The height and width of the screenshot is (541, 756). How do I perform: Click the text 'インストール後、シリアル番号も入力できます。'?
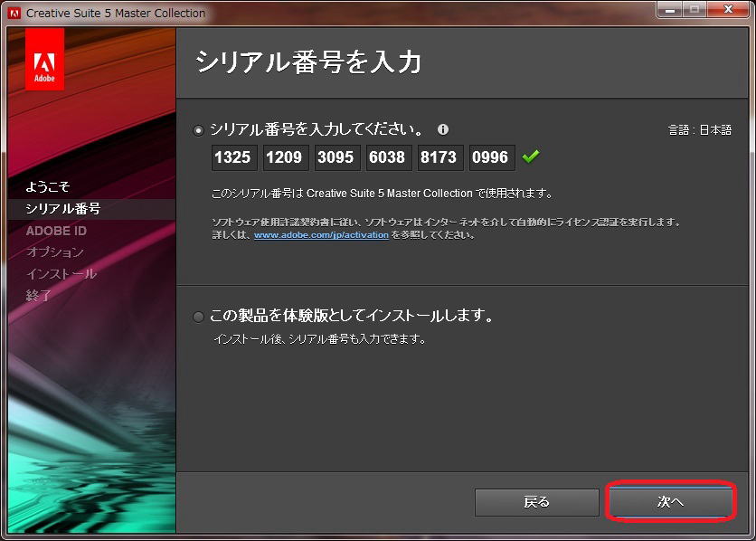319,339
